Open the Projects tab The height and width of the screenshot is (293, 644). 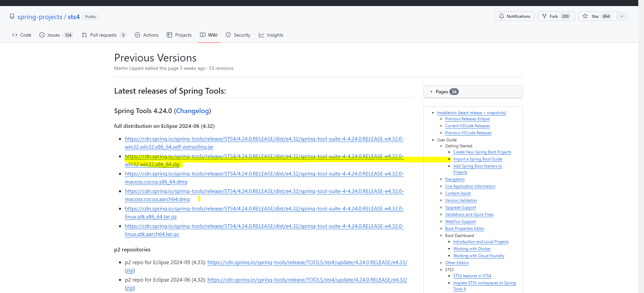(179, 35)
